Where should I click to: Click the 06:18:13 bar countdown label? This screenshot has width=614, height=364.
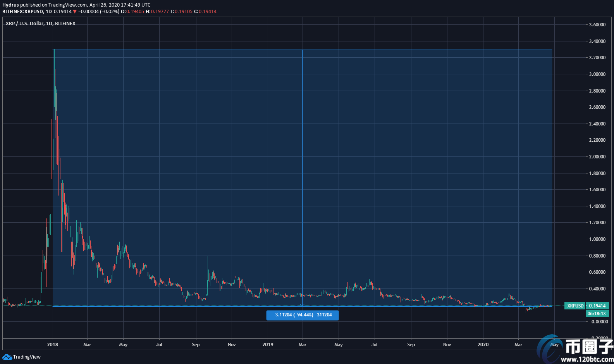[597, 314]
